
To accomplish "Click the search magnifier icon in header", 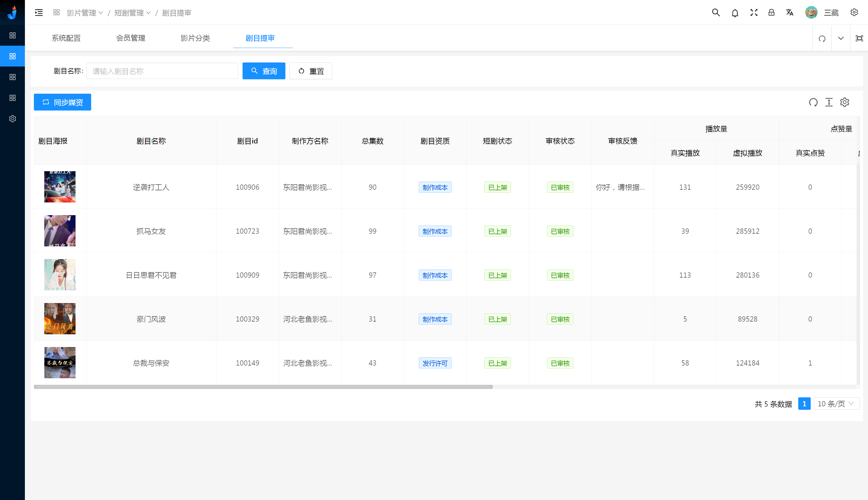I will click(716, 13).
